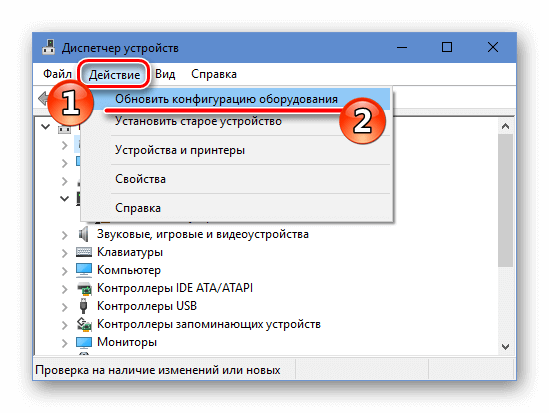Image resolution: width=549 pixels, height=413 pixels.
Task: Click the USB plug icon
Action: (83, 306)
